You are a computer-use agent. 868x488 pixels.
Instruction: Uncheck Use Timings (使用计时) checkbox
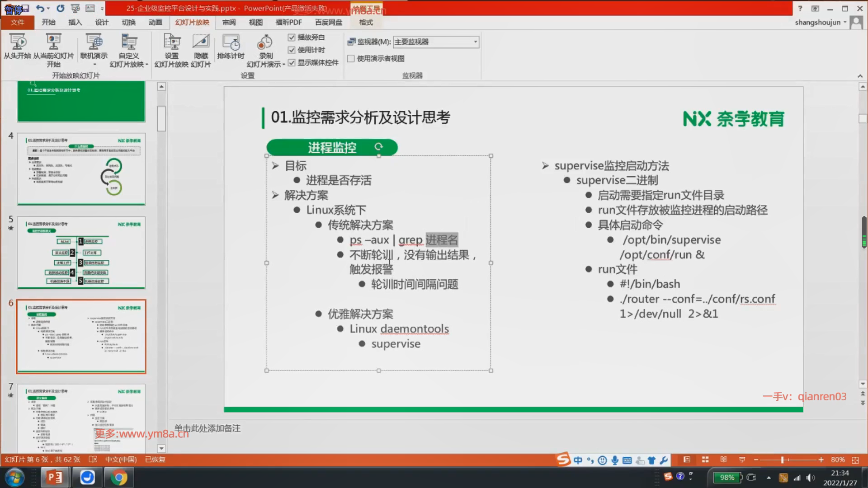[x=292, y=50]
